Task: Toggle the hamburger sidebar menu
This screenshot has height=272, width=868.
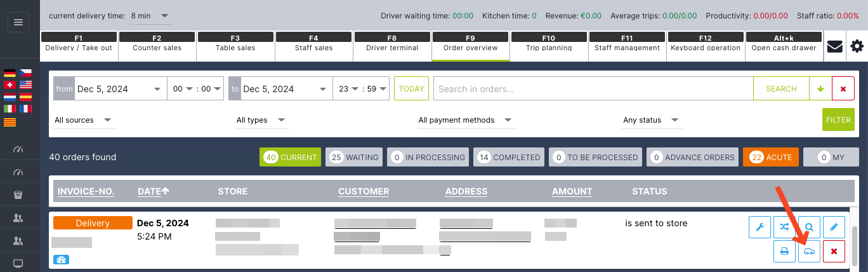Action: coord(18,22)
